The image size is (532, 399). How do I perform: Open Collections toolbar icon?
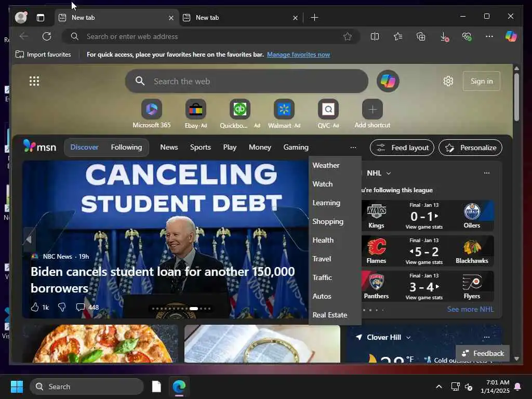(x=421, y=37)
